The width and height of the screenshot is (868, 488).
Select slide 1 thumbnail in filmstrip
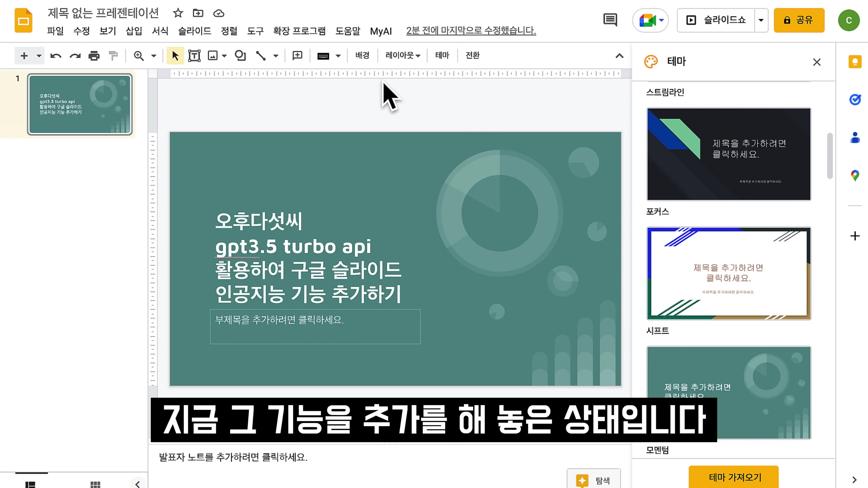tap(79, 104)
